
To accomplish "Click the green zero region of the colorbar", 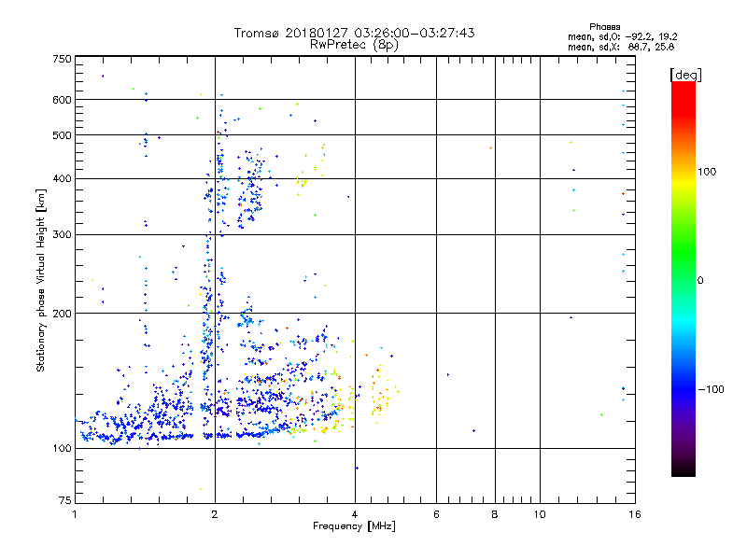I will pyautogui.click(x=684, y=278).
